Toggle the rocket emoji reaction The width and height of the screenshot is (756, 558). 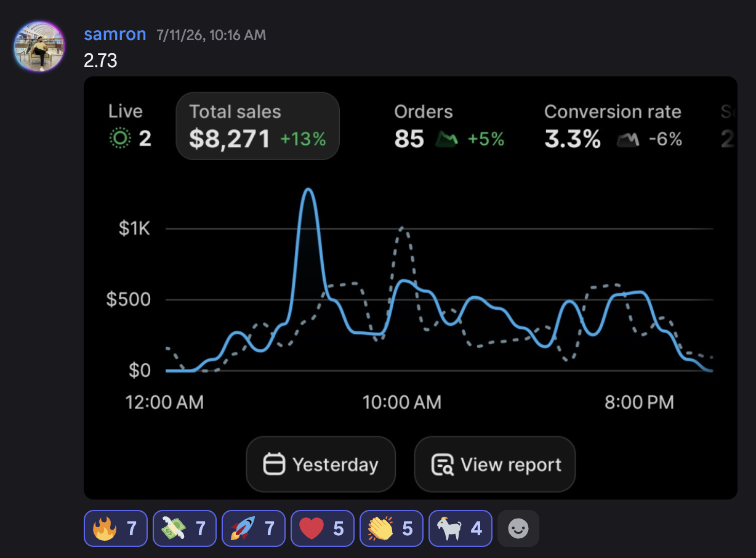tap(254, 528)
